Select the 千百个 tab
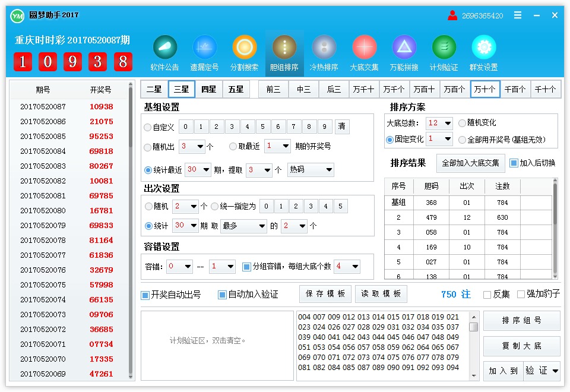 (x=517, y=88)
